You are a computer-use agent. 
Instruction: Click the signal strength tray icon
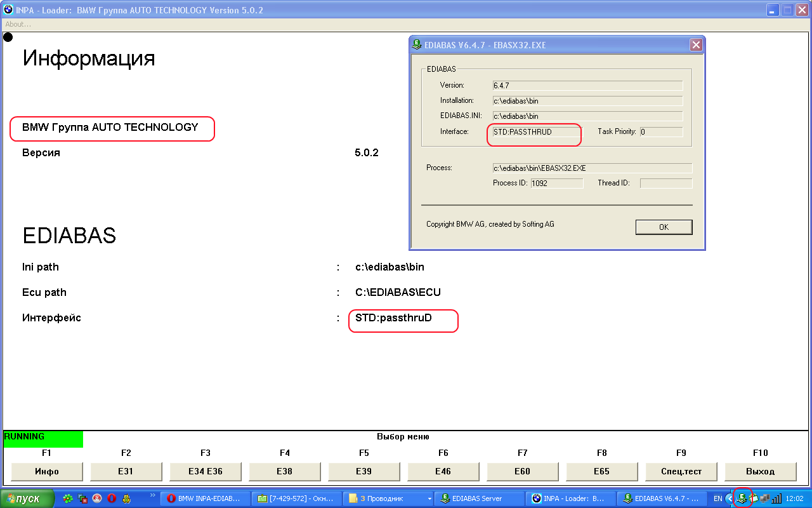(x=776, y=498)
